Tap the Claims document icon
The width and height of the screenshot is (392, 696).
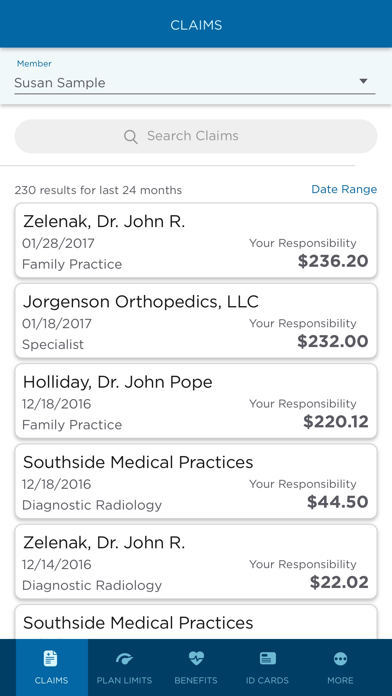51,658
